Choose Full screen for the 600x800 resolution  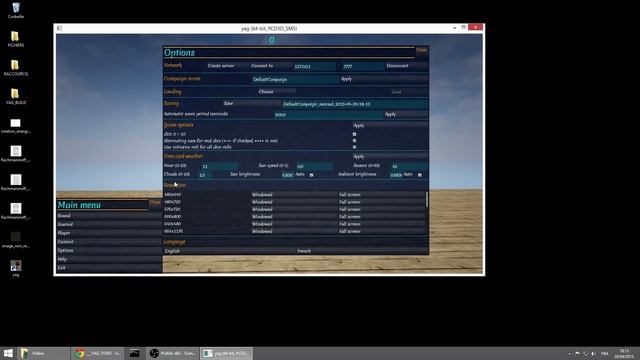click(381, 217)
